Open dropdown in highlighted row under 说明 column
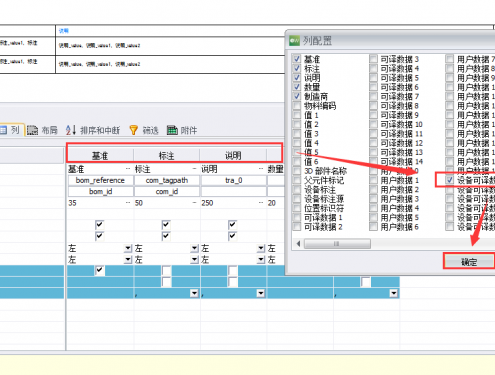495x375 pixels. click(261, 293)
